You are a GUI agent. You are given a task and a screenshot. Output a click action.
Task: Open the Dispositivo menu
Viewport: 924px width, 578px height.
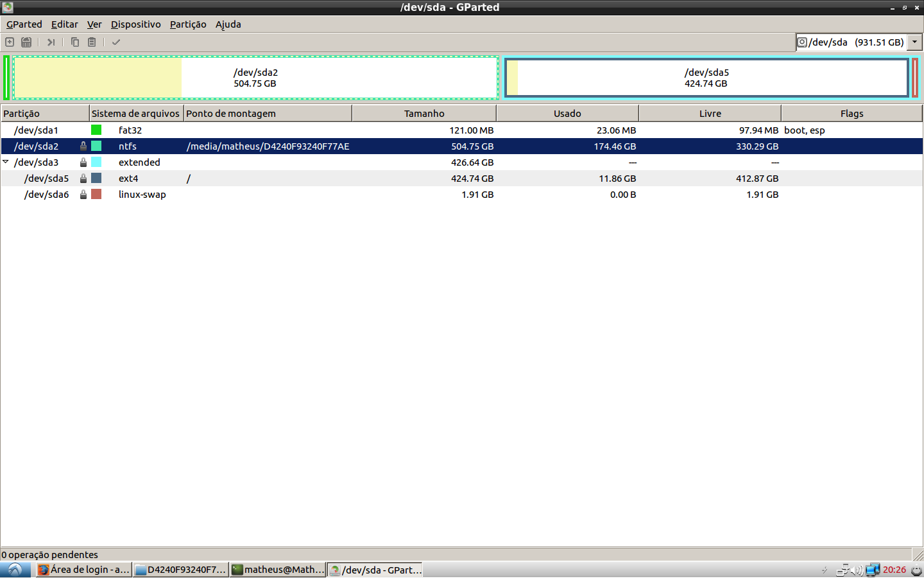pos(135,24)
